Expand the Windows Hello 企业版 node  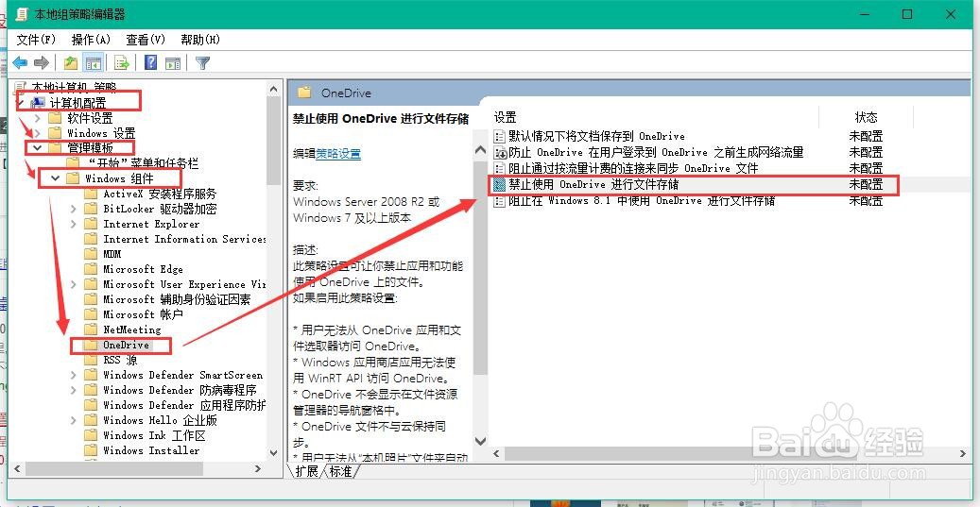tap(74, 420)
